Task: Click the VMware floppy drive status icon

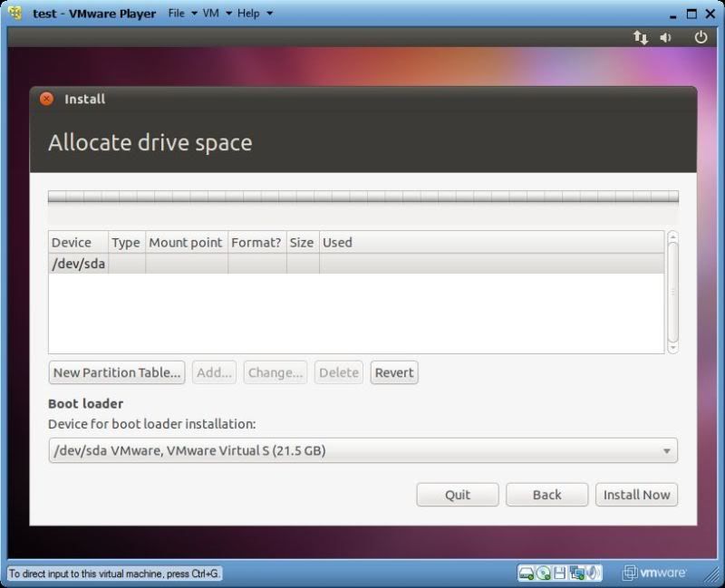Action: click(559, 574)
